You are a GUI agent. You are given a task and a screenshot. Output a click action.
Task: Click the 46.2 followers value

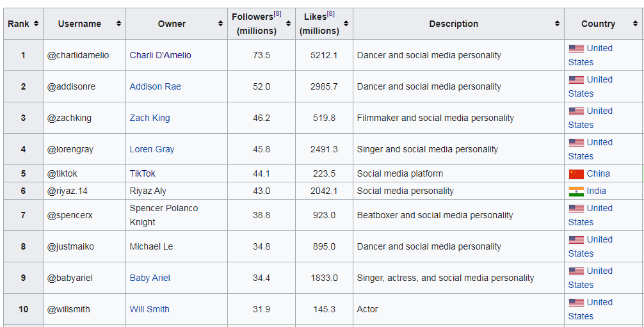261,118
